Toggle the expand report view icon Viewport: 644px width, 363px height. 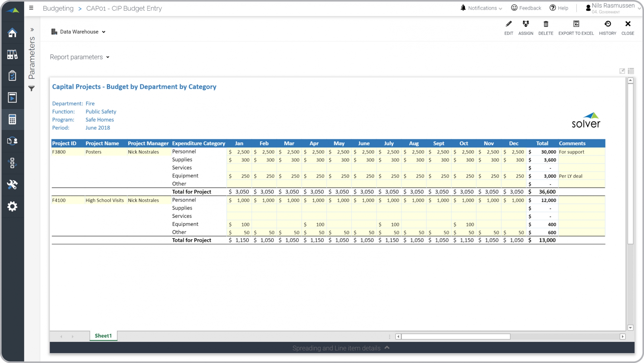[x=622, y=71]
